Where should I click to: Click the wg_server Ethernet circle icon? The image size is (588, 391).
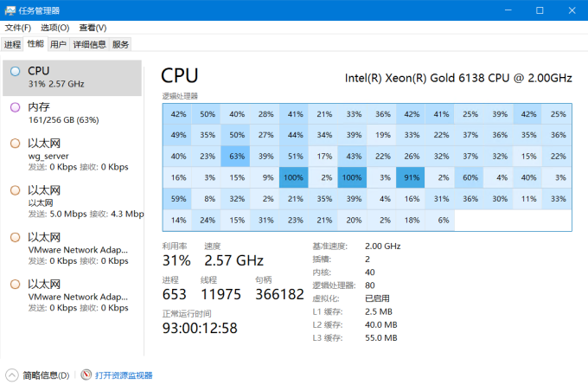pos(15,144)
